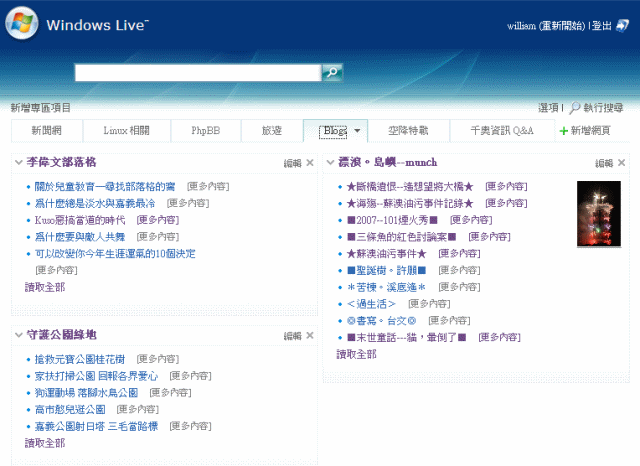Click the 新增網頁 add page link
This screenshot has height=466, width=640.
[591, 131]
